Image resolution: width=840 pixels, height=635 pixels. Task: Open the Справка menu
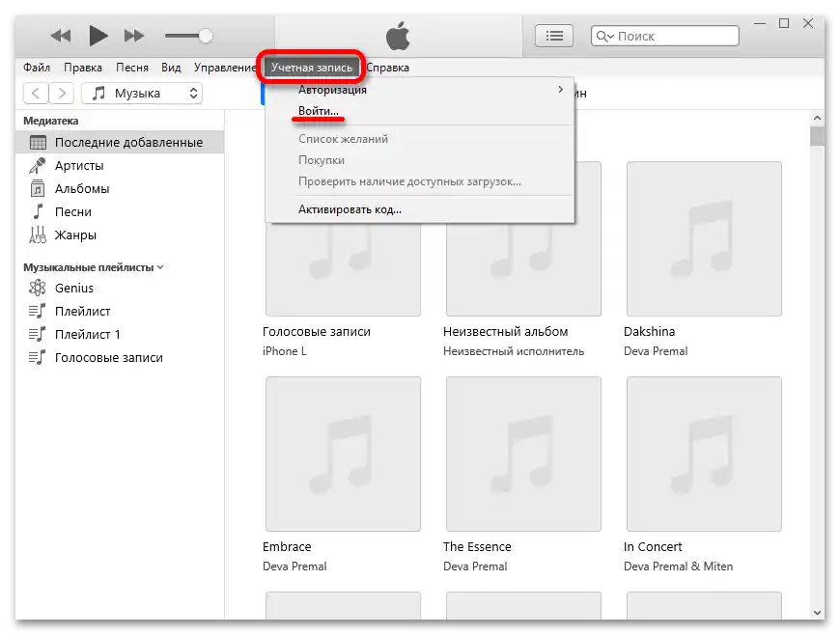pyautogui.click(x=388, y=68)
